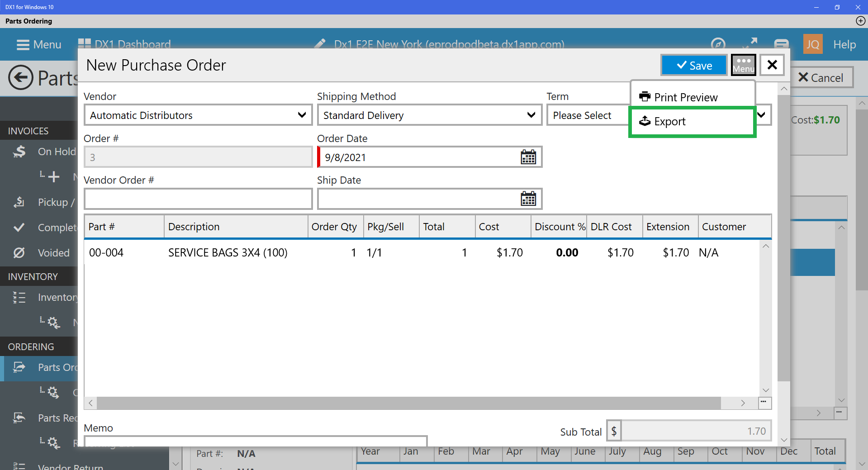
Task: Click the pencil edit icon beside the dealership name
Action: [320, 44]
